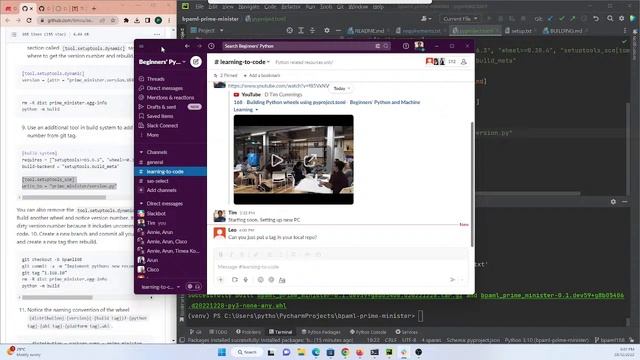Screen dimensions: 640x360
Task: Open PyCharm settings gear in top toolbar
Action: click(622, 19)
